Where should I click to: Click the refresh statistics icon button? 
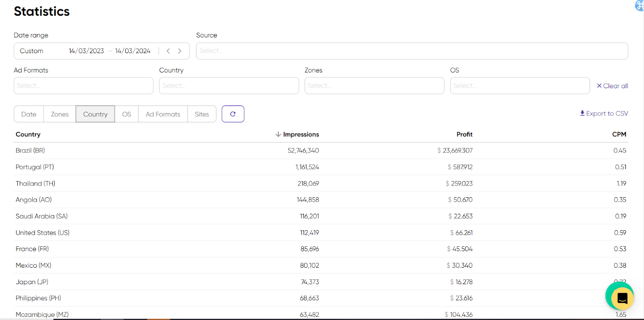233,114
